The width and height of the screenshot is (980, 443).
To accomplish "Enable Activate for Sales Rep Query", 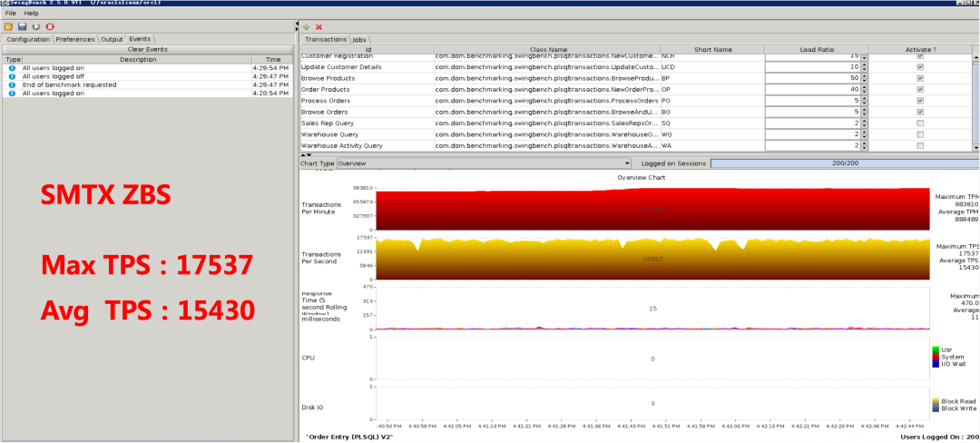I will [920, 123].
